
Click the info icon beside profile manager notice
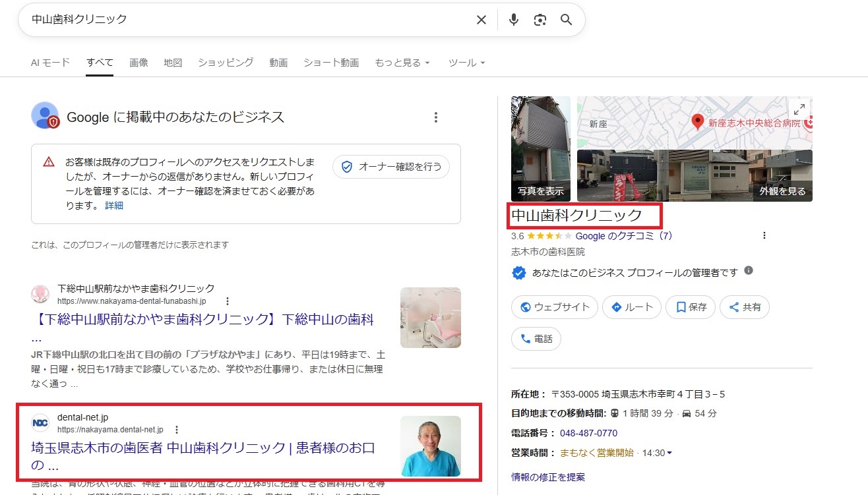coord(749,271)
